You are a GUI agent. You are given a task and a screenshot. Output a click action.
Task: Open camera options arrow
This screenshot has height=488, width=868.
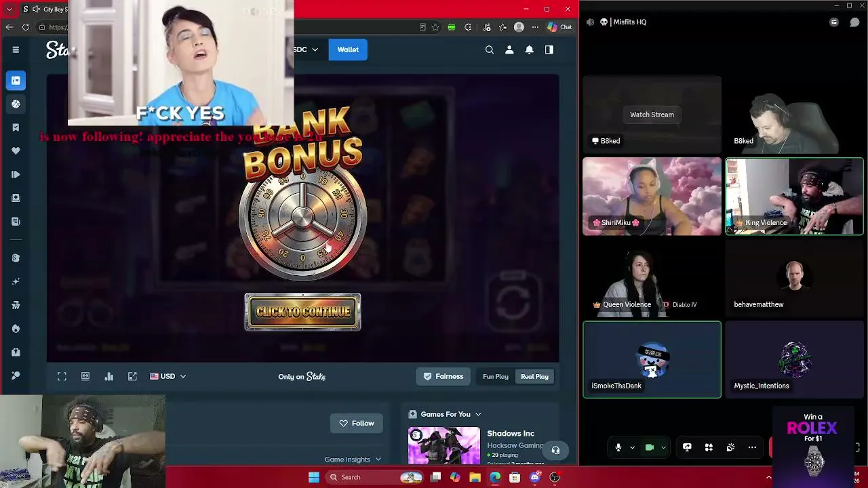coord(663,447)
